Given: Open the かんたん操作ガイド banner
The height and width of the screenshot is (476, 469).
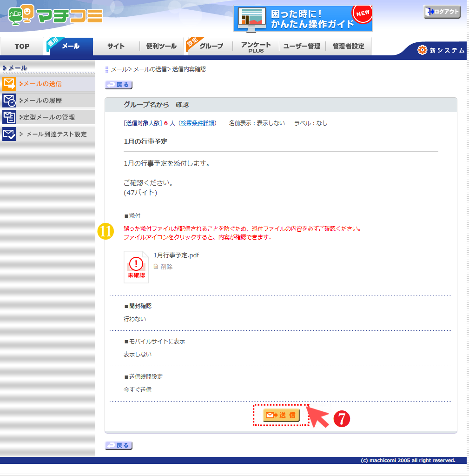Looking at the screenshot, I should coord(303,19).
